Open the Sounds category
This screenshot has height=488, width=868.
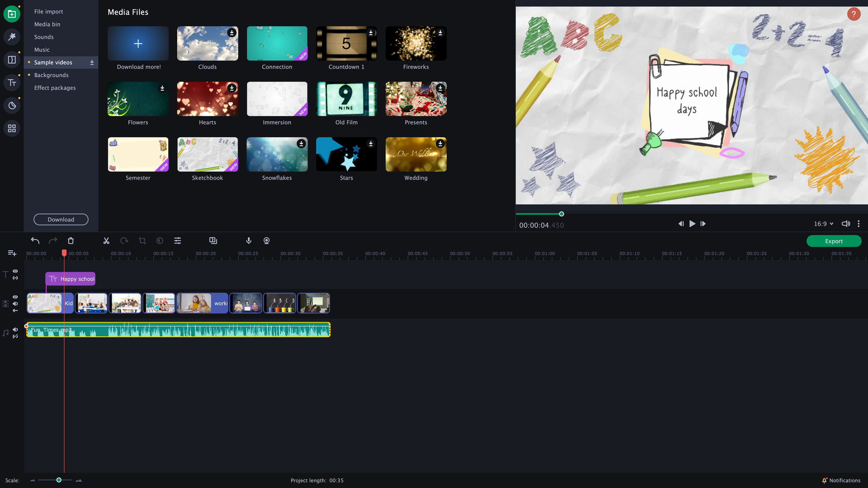[44, 37]
